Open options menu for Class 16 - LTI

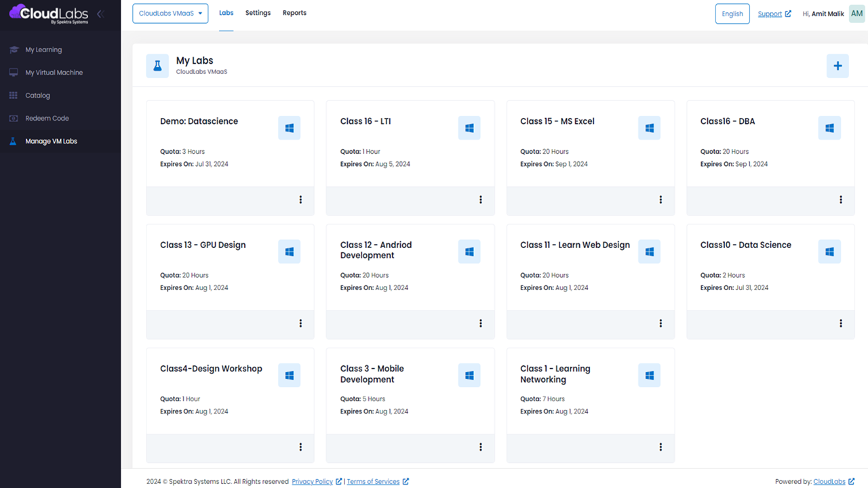click(x=481, y=200)
